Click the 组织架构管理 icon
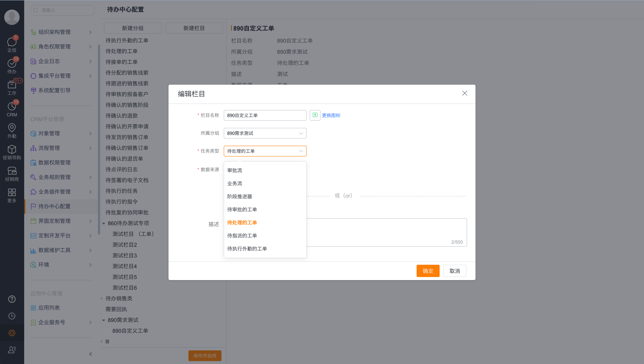 pos(33,32)
